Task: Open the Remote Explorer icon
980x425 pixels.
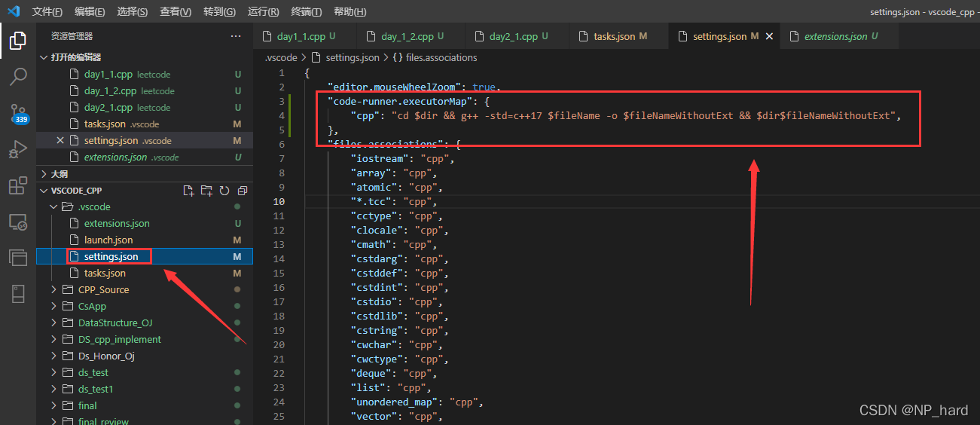Action: (18, 222)
